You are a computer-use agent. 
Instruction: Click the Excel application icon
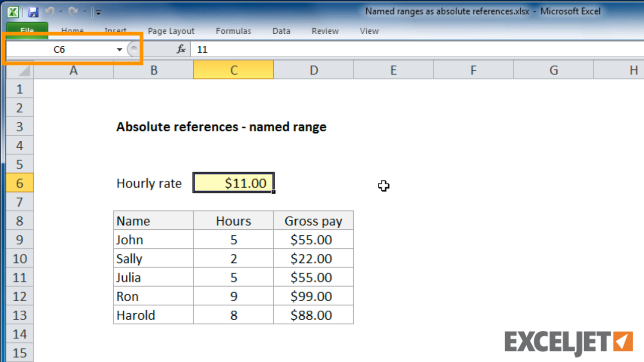[12, 12]
